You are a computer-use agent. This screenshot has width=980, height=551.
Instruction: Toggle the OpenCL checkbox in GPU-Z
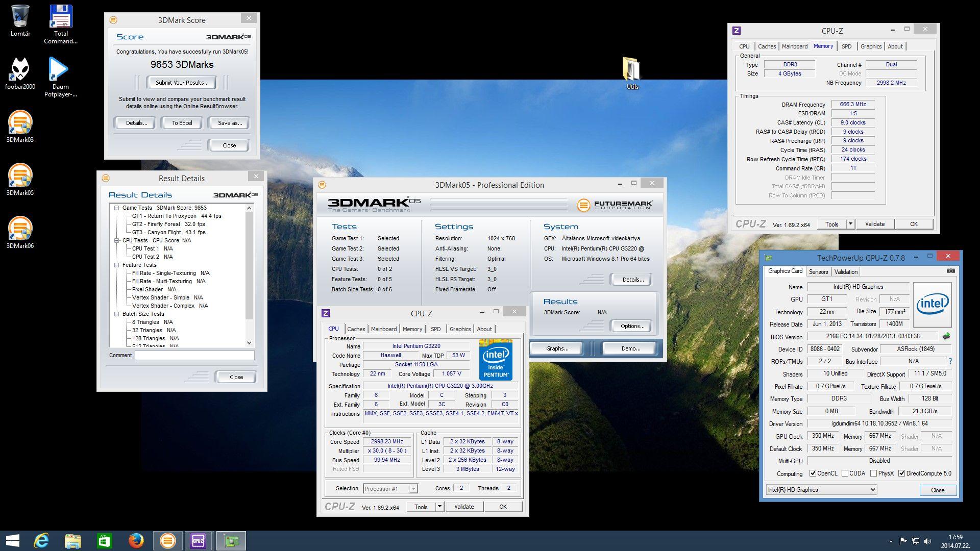(813, 473)
